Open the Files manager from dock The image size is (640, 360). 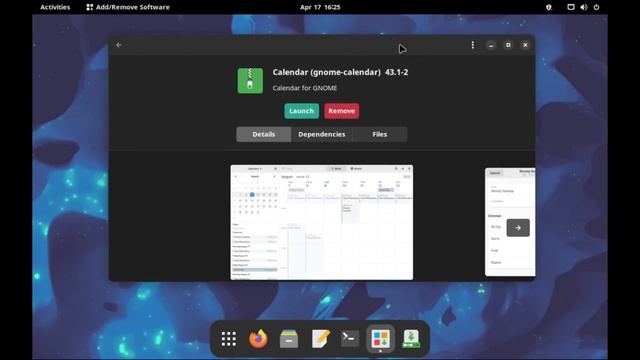[289, 339]
